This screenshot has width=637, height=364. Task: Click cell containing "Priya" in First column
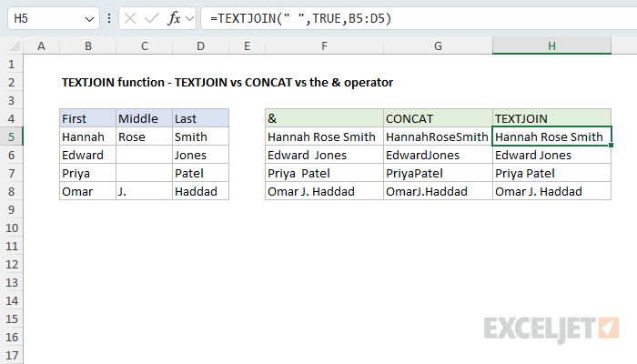[x=87, y=173]
